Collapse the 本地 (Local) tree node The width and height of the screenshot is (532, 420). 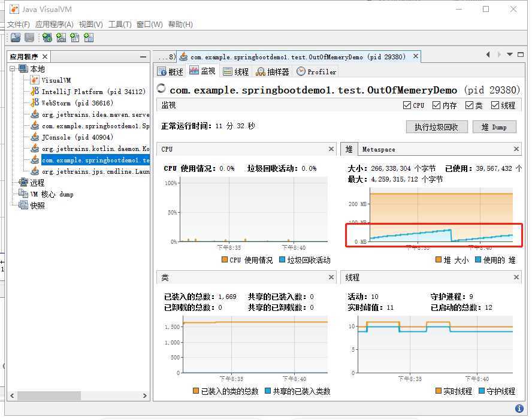pos(13,69)
